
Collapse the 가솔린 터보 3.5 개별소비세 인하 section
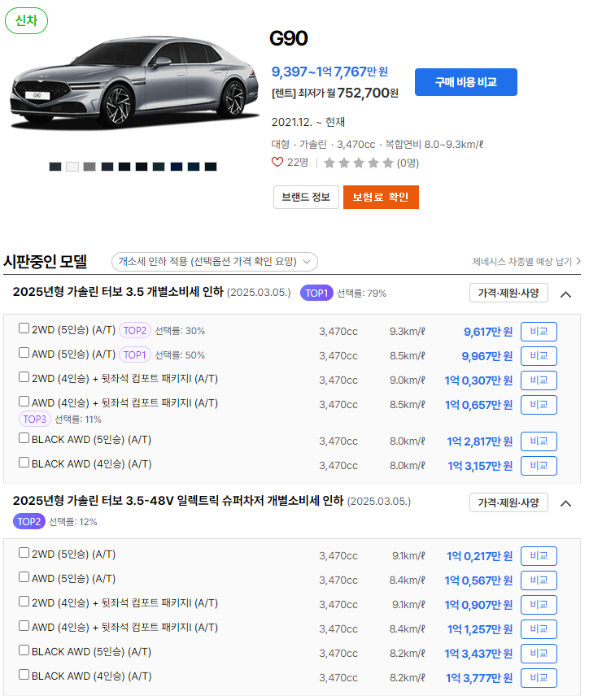click(x=565, y=294)
